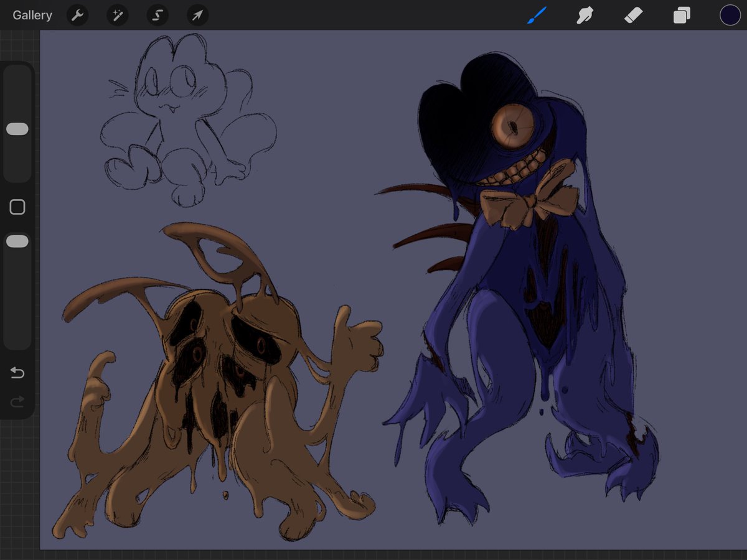Open the Layers panel
747x560 pixels.
[x=682, y=16]
